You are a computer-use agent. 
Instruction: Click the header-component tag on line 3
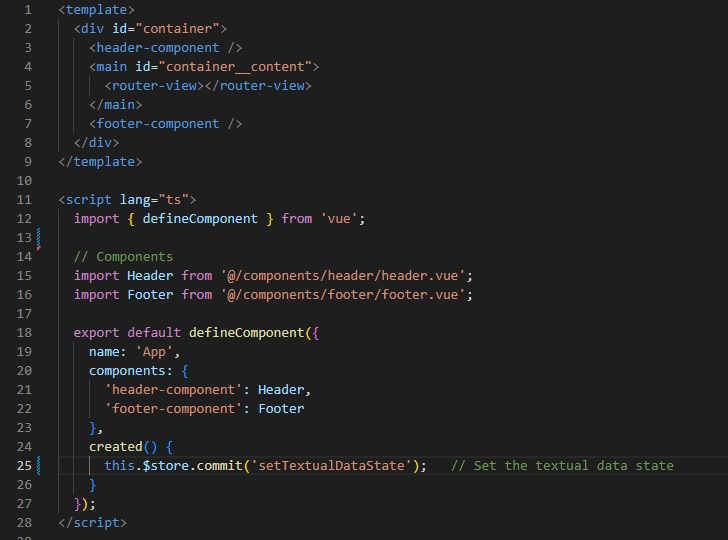[x=166, y=48]
